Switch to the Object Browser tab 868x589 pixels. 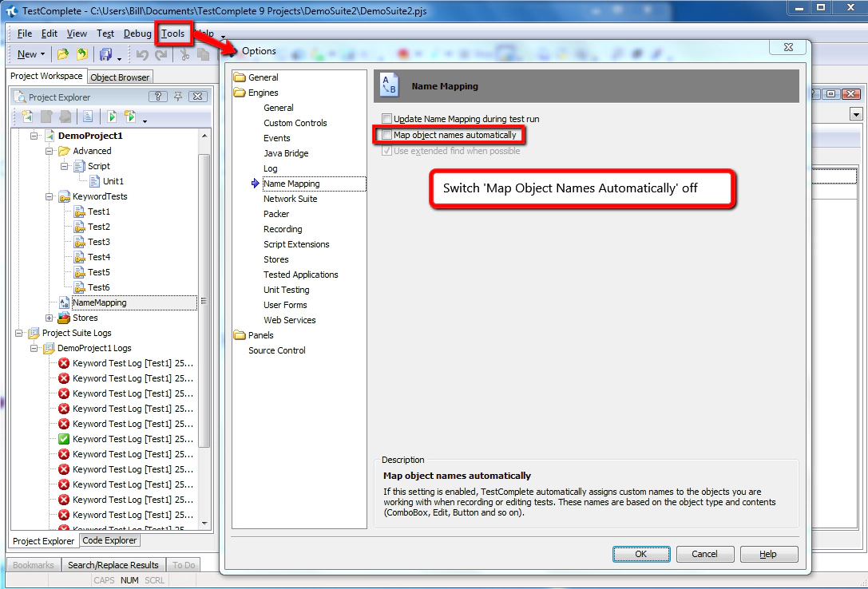point(119,77)
